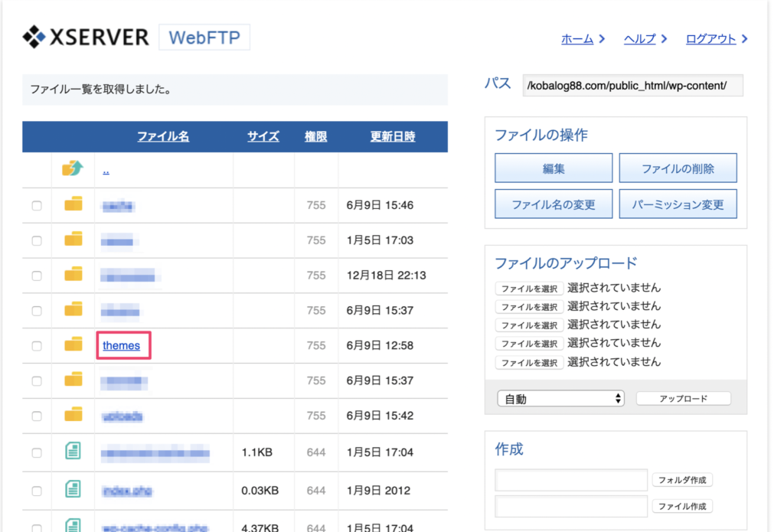
Task: Click the 12月18日 22:13 date cell
Action: (x=386, y=276)
